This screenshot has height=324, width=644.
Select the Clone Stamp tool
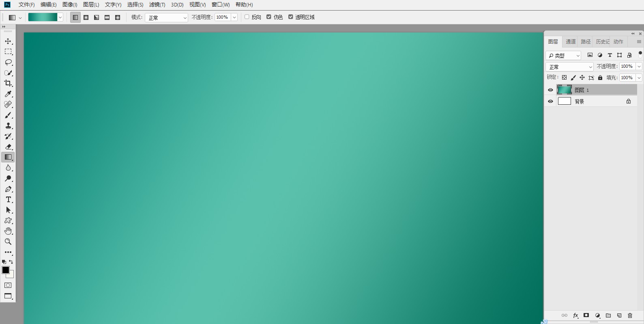[x=8, y=126]
